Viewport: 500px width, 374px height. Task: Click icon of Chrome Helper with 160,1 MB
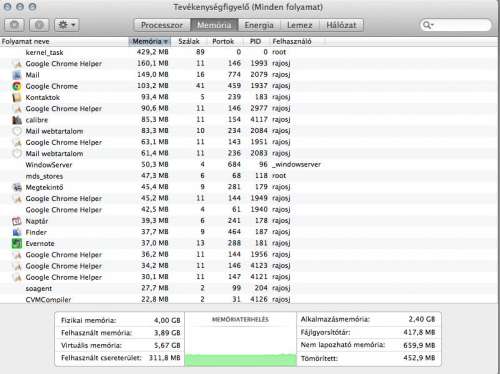tap(17, 63)
